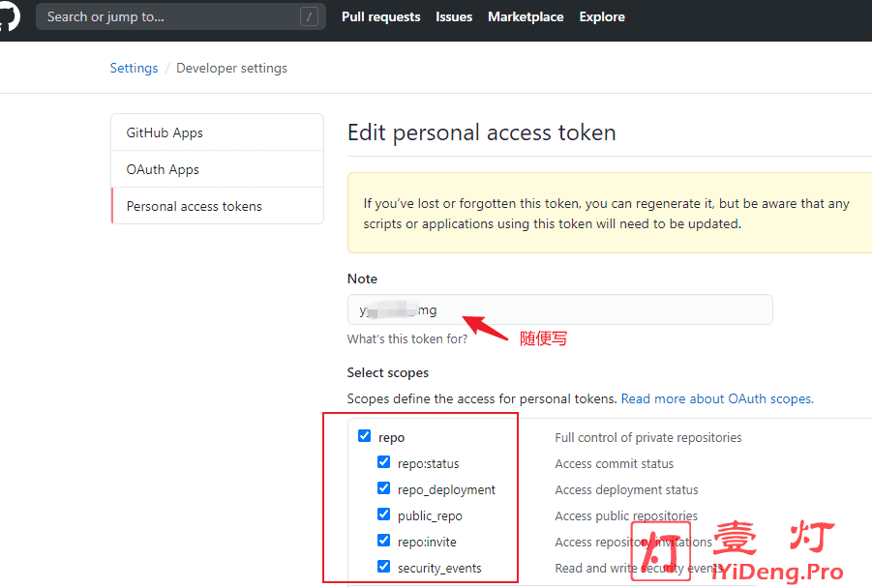Uncheck the repo scope checkbox
The image size is (872, 588).
364,436
